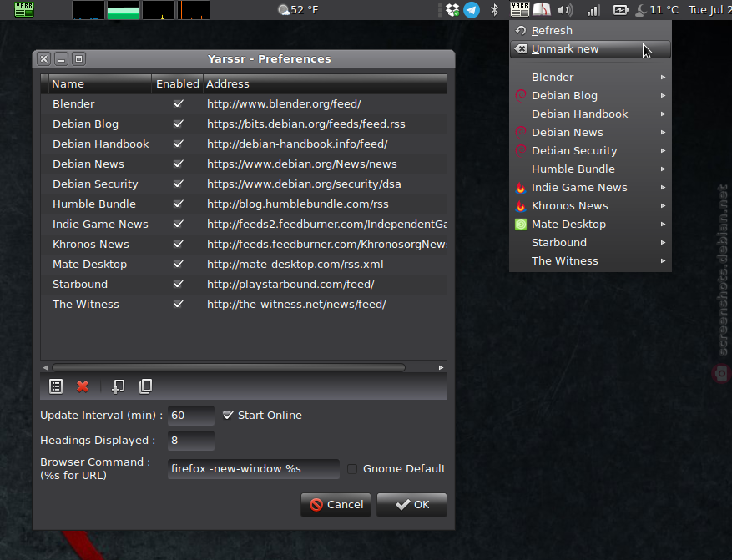Expand the Starbound submenu arrow
The image size is (732, 560).
tap(663, 243)
